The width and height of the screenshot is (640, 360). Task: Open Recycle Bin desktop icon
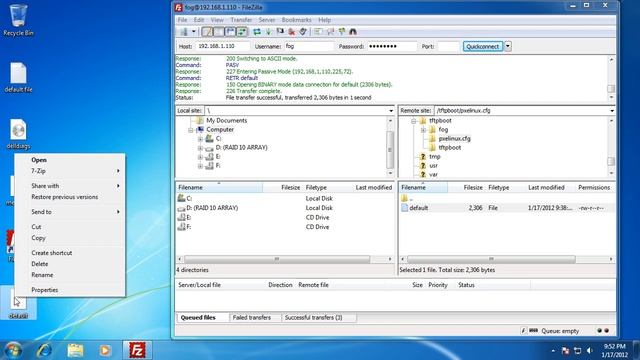pos(18,20)
